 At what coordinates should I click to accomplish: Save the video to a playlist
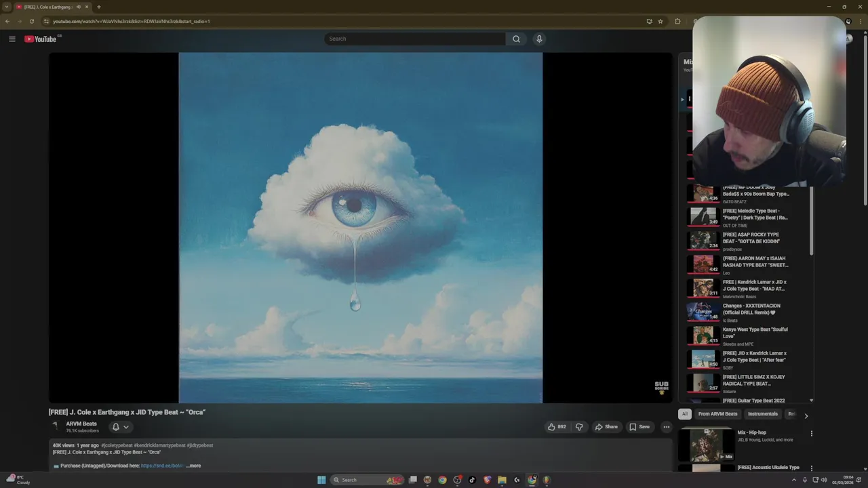(x=639, y=427)
